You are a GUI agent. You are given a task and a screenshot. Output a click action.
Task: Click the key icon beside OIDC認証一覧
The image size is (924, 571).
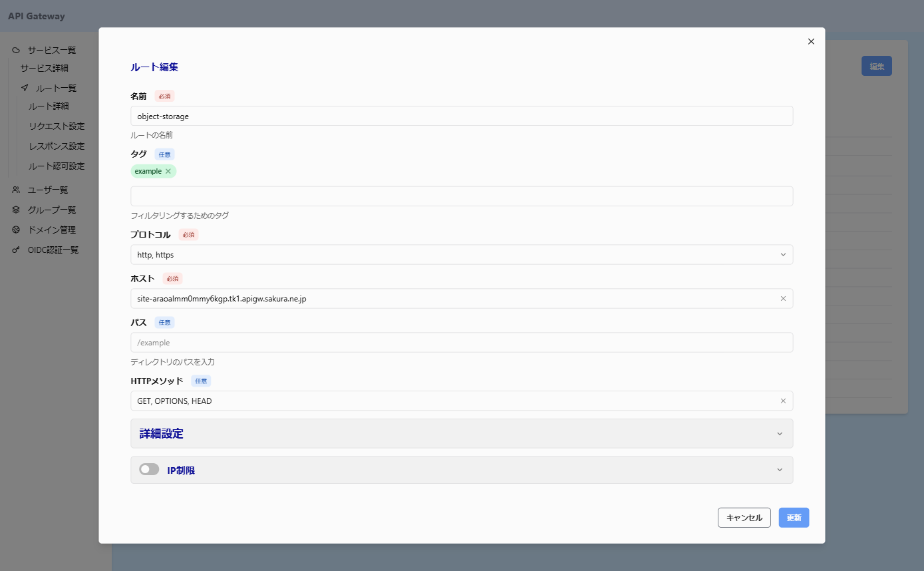pyautogui.click(x=16, y=250)
